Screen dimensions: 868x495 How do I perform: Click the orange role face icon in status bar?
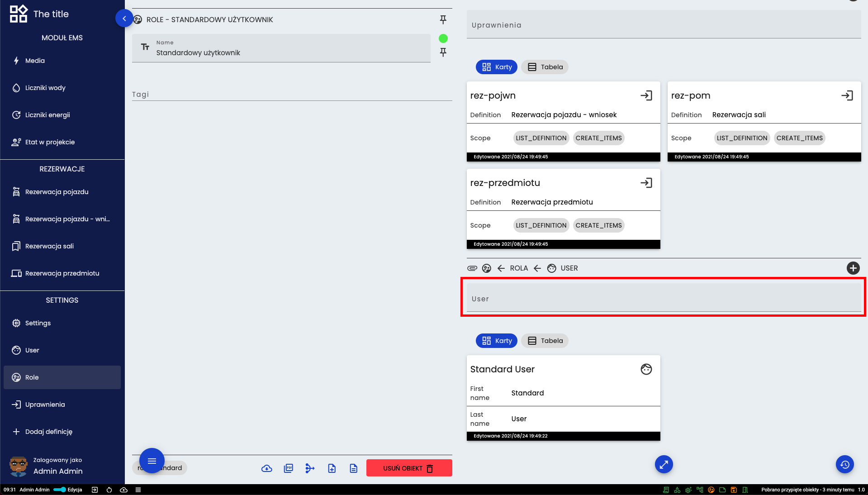711,490
